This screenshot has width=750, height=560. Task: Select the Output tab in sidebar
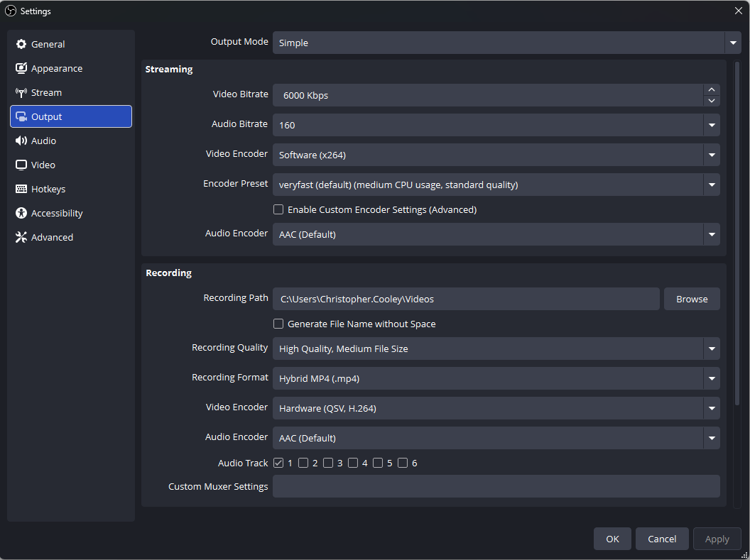pos(71,116)
